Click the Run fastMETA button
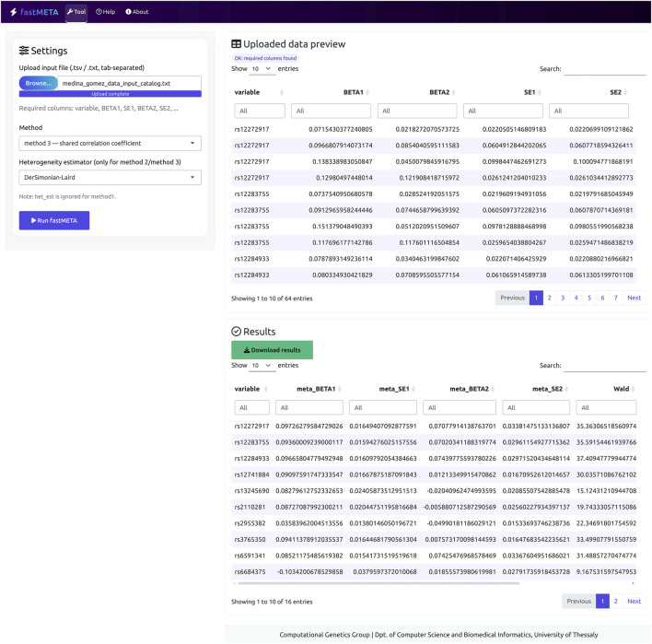This screenshot has width=652, height=644. click(x=54, y=220)
